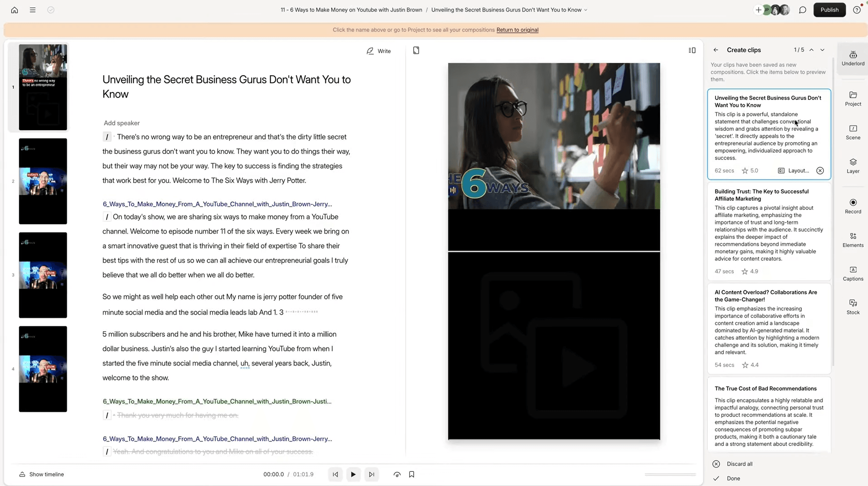Image resolution: width=868 pixels, height=486 pixels.
Task: Open the Elements panel
Action: coord(852,239)
